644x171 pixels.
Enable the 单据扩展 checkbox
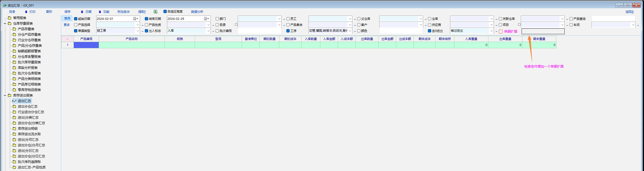tap(501, 32)
